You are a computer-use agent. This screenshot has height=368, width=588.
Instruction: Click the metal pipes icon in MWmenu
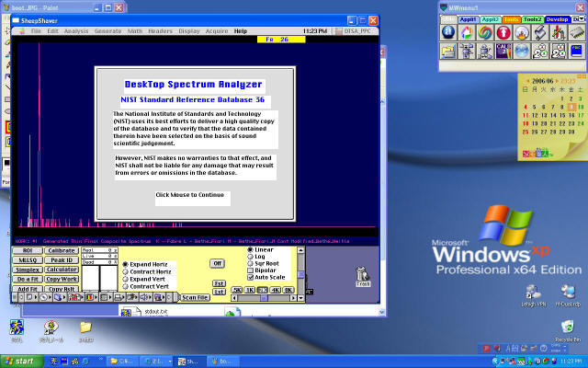[x=540, y=32]
